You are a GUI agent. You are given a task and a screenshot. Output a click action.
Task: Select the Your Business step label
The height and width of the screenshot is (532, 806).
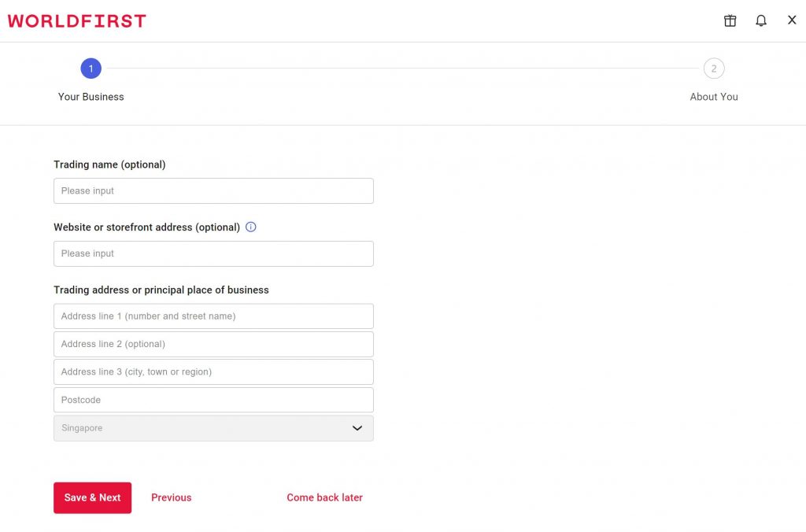pyautogui.click(x=91, y=96)
